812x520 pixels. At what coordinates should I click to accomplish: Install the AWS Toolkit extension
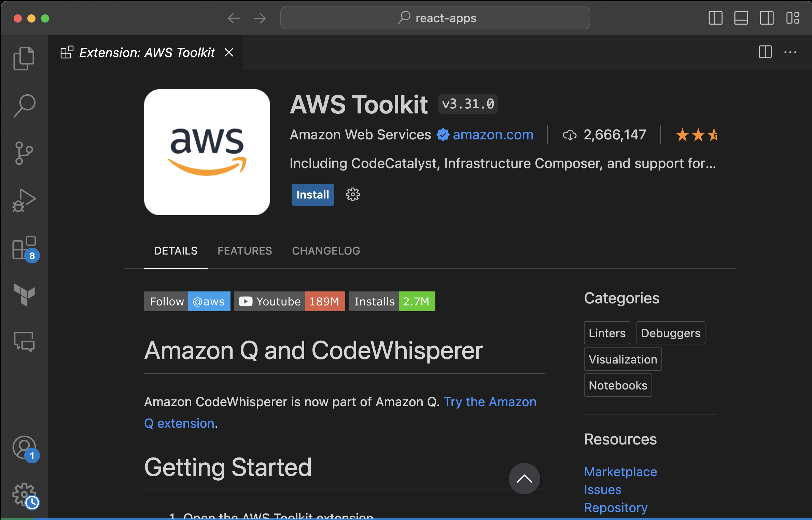(312, 195)
